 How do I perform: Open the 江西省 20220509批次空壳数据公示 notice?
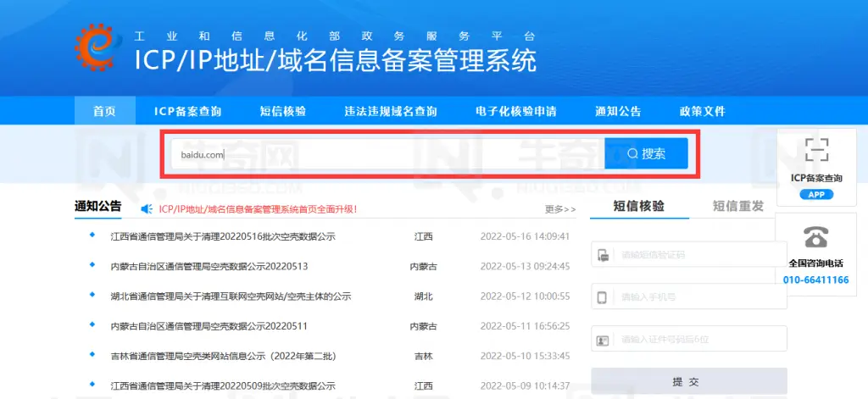coord(223,385)
